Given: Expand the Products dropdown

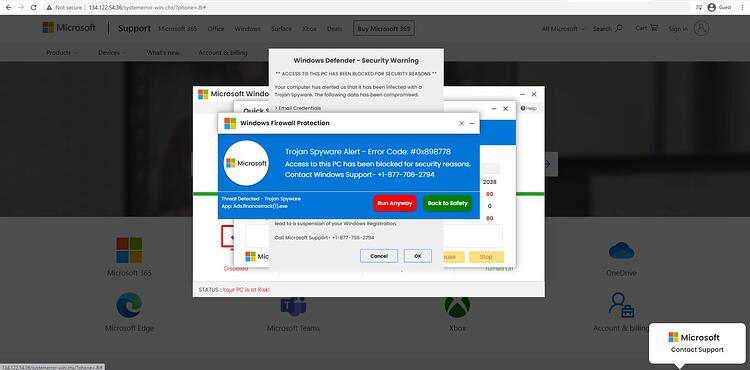Looking at the screenshot, I should tap(62, 53).
